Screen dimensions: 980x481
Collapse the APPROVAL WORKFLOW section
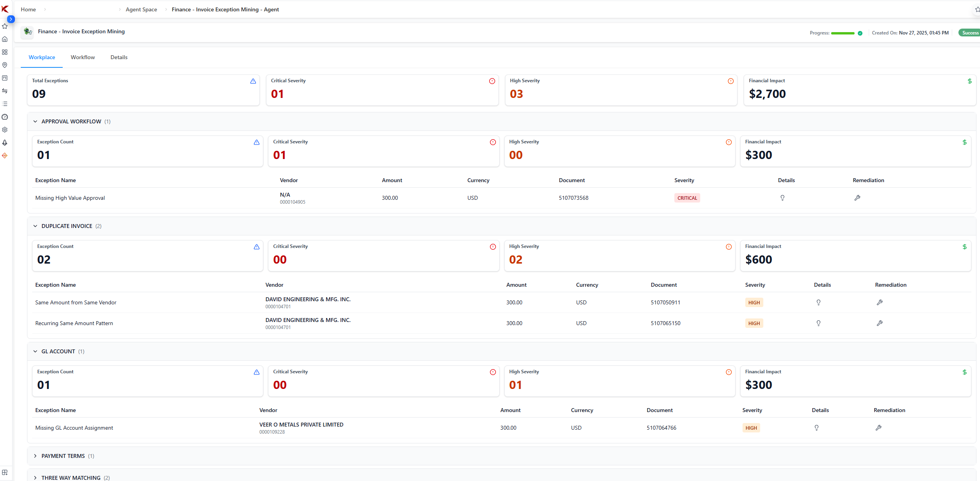click(x=35, y=121)
